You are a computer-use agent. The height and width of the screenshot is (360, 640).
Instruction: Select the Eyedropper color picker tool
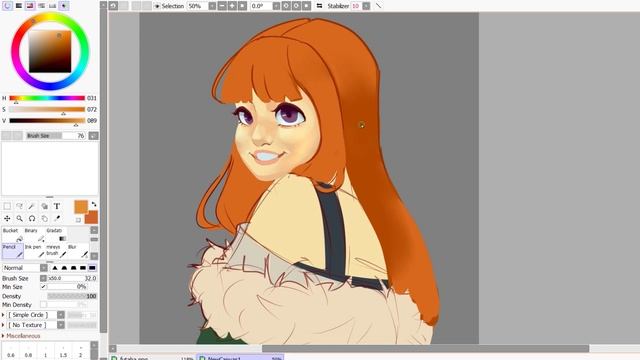click(x=57, y=218)
